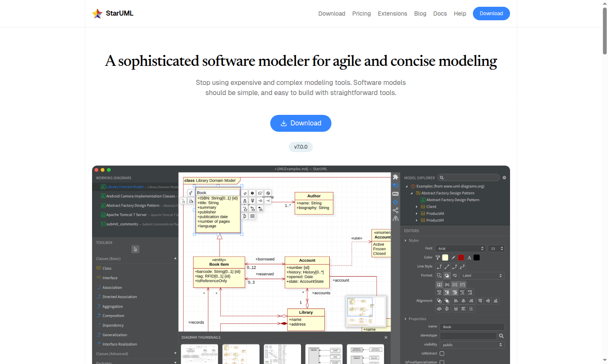Open the Label format dropdown in Editors
Screen dimensions: 608x364
(483, 275)
